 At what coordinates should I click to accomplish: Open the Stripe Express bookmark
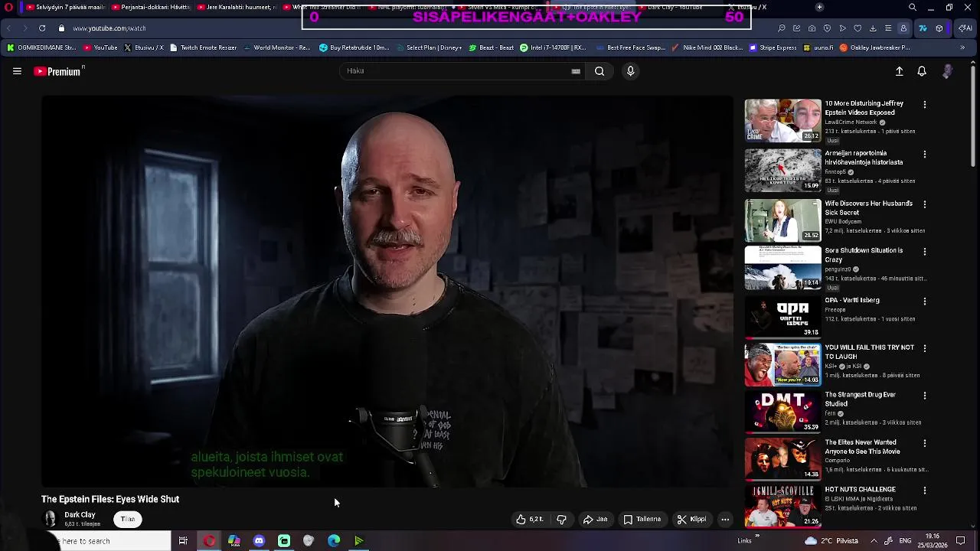click(x=773, y=47)
